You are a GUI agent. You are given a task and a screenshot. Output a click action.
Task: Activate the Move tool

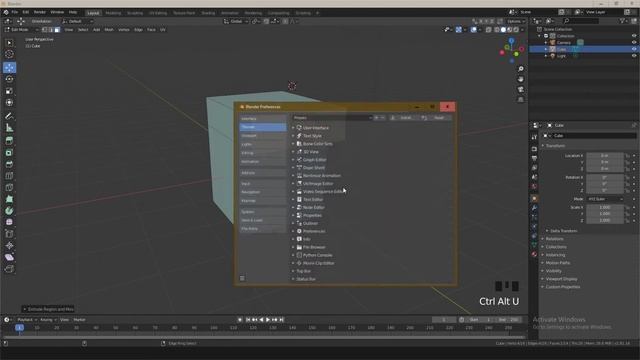tap(9, 67)
